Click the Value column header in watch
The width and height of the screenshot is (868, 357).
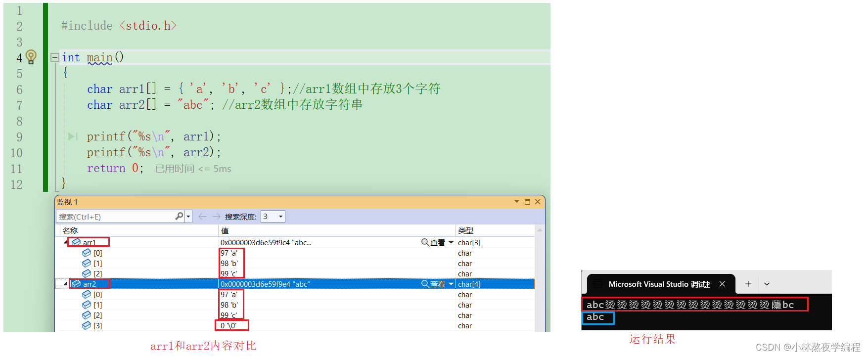336,230
